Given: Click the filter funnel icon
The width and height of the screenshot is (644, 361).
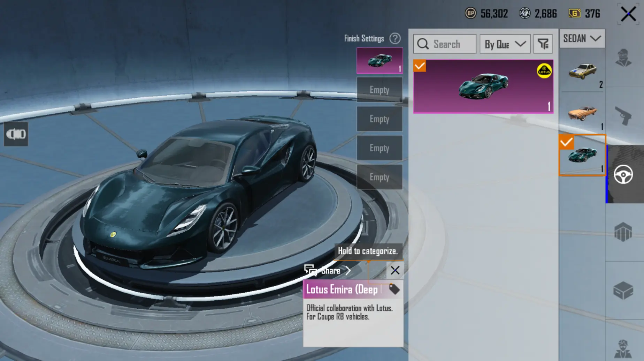Looking at the screenshot, I should pyautogui.click(x=543, y=44).
